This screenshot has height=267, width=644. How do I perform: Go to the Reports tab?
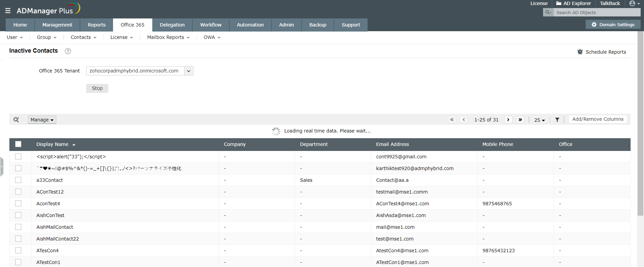97,25
